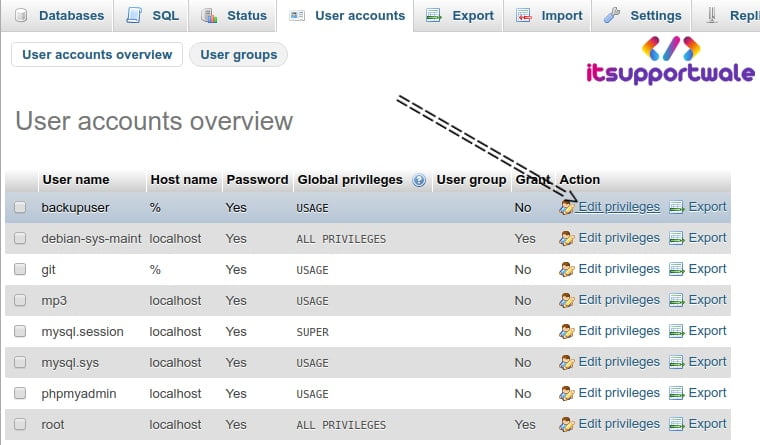Viewport: 760px width, 445px height.
Task: Click the export icon in mp3 row
Action: pos(677,301)
